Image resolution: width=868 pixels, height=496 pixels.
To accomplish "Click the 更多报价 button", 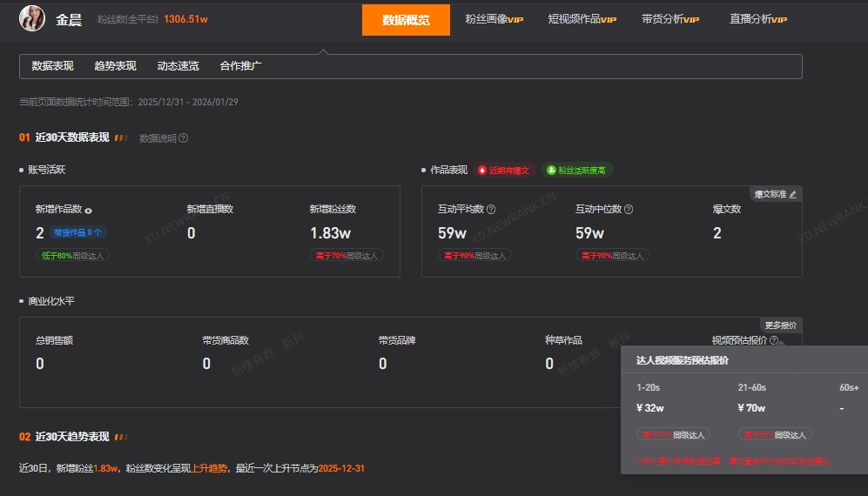I will click(778, 325).
